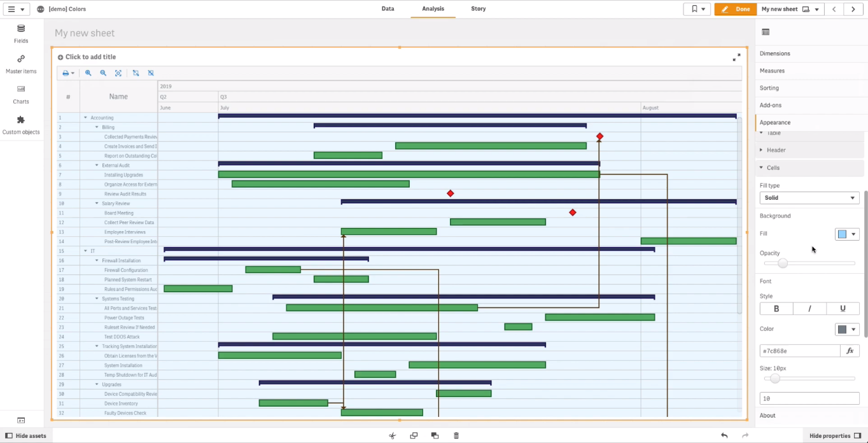Image resolution: width=868 pixels, height=443 pixels.
Task: Delete the selected object with the trash icon
Action: pos(456,436)
